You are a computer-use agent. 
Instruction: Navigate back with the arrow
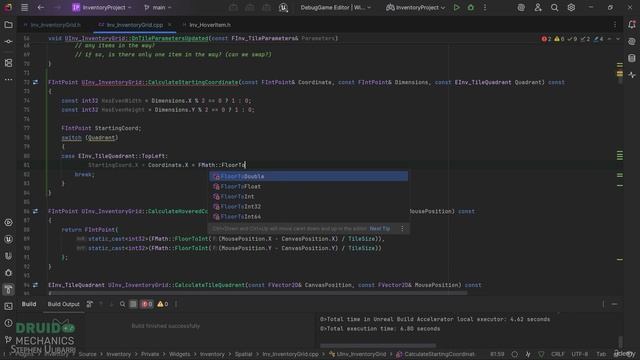[40, 7]
